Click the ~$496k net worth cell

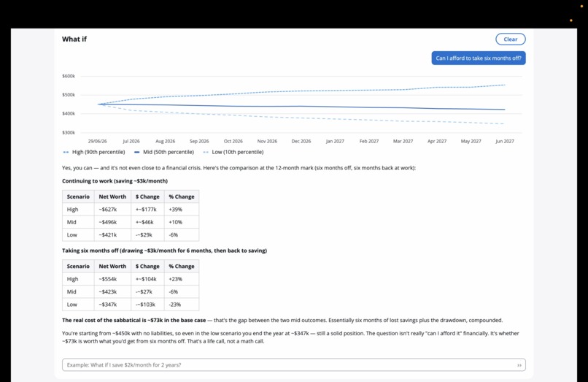(x=112, y=222)
